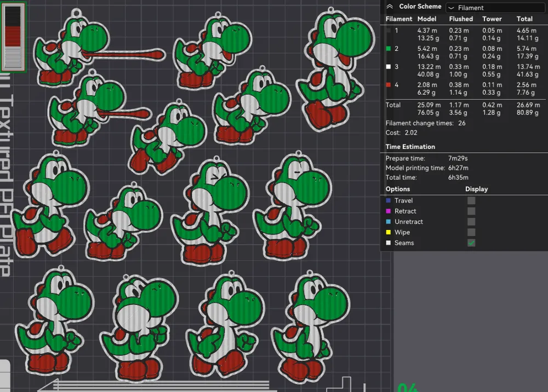548x392 pixels.
Task: Open the Filament color scheme dropdown
Action: 494,8
